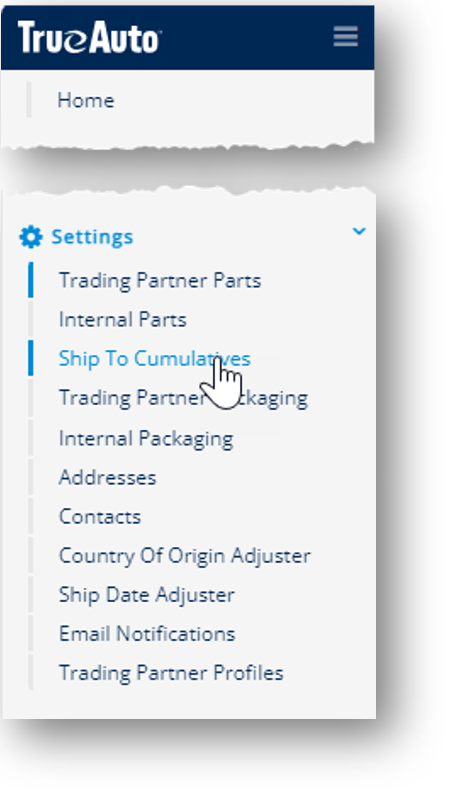Select Ship To Cumulatives
Screen dimensions: 466x792
click(154, 359)
